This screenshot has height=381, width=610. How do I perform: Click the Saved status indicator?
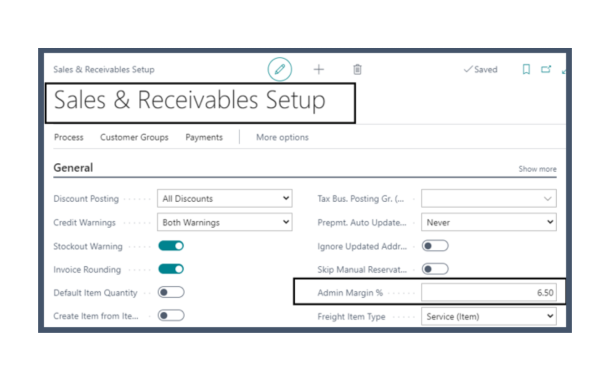tap(480, 69)
